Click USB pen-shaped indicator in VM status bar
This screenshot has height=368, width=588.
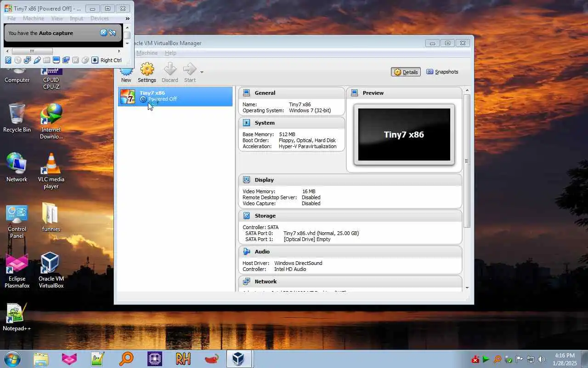coord(37,60)
